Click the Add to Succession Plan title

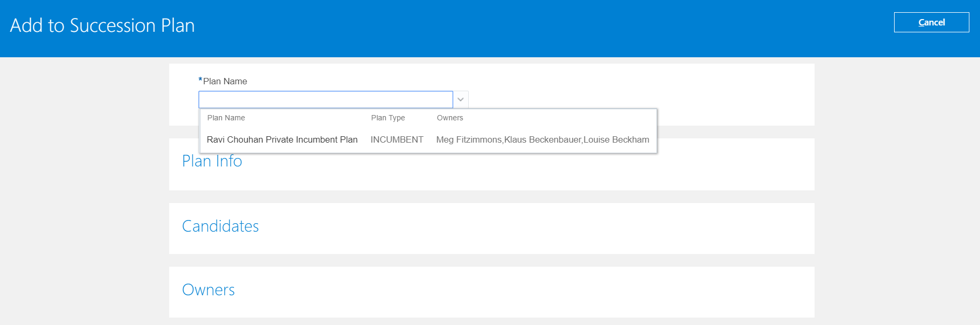[102, 25]
